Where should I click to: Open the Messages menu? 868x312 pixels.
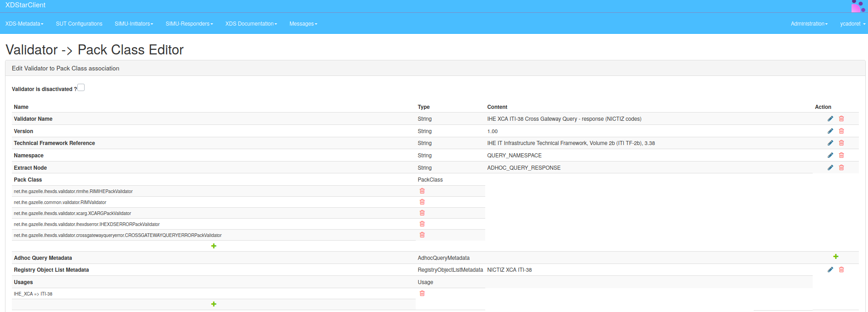[x=303, y=24]
